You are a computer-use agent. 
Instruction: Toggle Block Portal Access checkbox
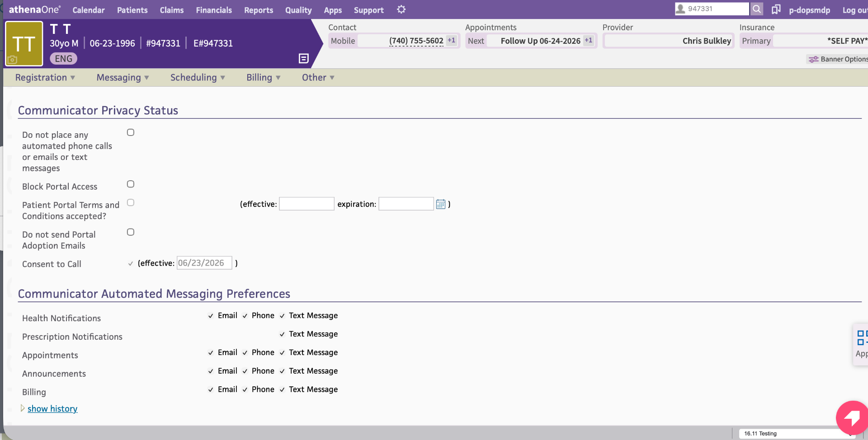(x=131, y=184)
